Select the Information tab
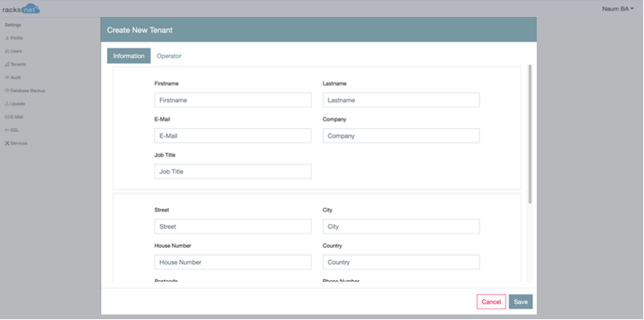 click(x=129, y=56)
